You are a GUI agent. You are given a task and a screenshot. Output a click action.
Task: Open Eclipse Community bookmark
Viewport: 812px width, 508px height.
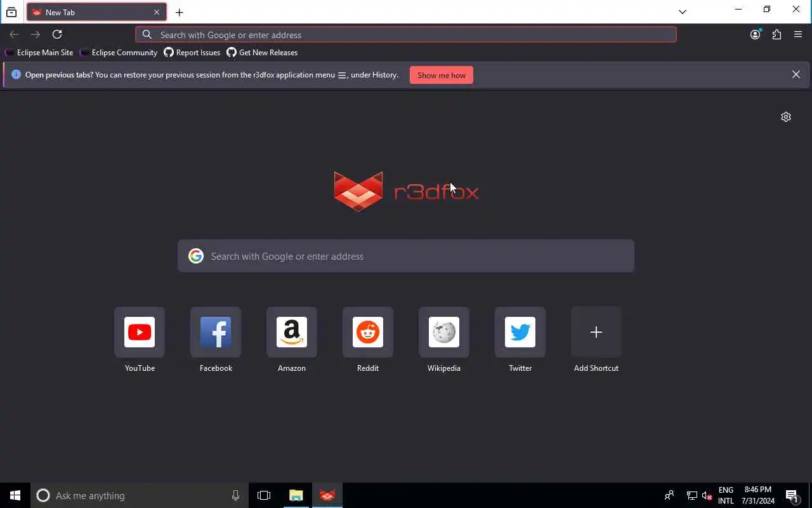(119, 53)
